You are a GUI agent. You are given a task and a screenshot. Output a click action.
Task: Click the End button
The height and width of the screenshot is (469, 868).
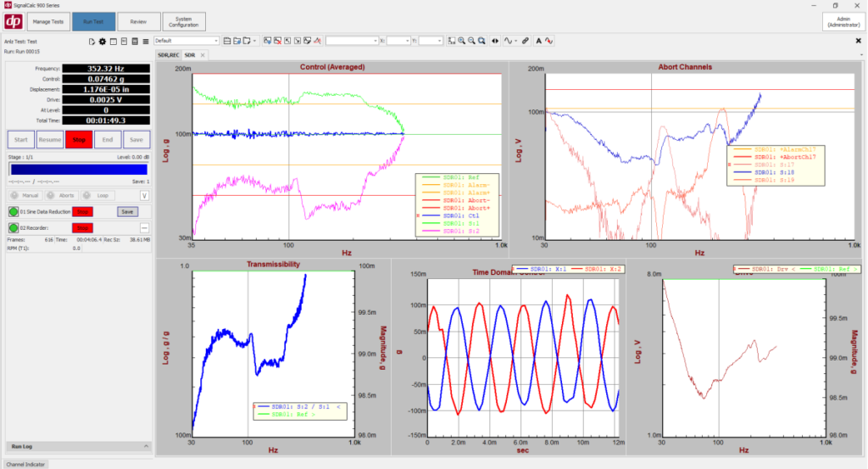[108, 140]
